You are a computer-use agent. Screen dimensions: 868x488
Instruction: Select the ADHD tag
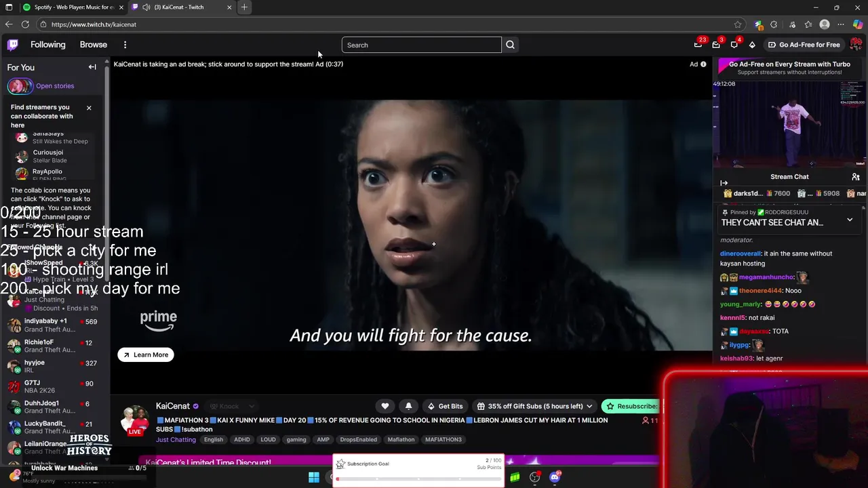click(242, 440)
